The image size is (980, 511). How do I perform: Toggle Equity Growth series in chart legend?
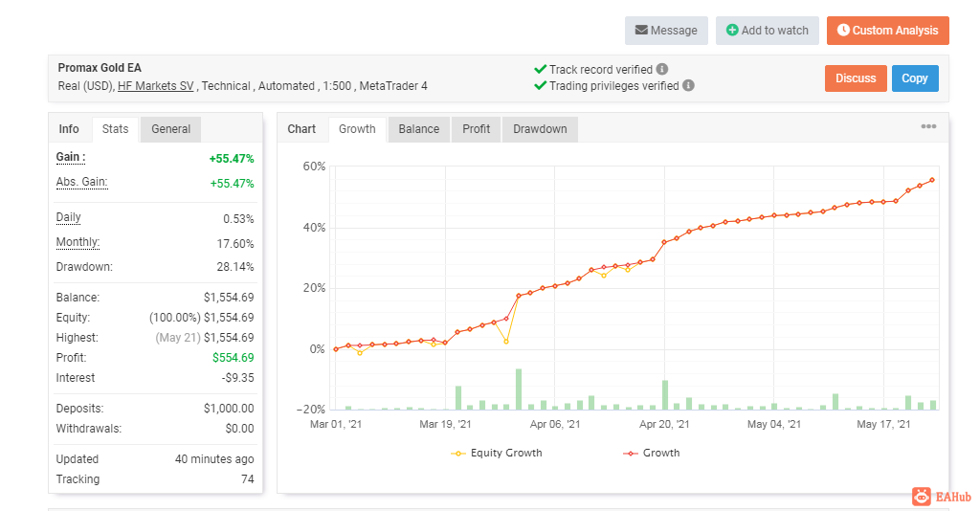[x=497, y=453]
